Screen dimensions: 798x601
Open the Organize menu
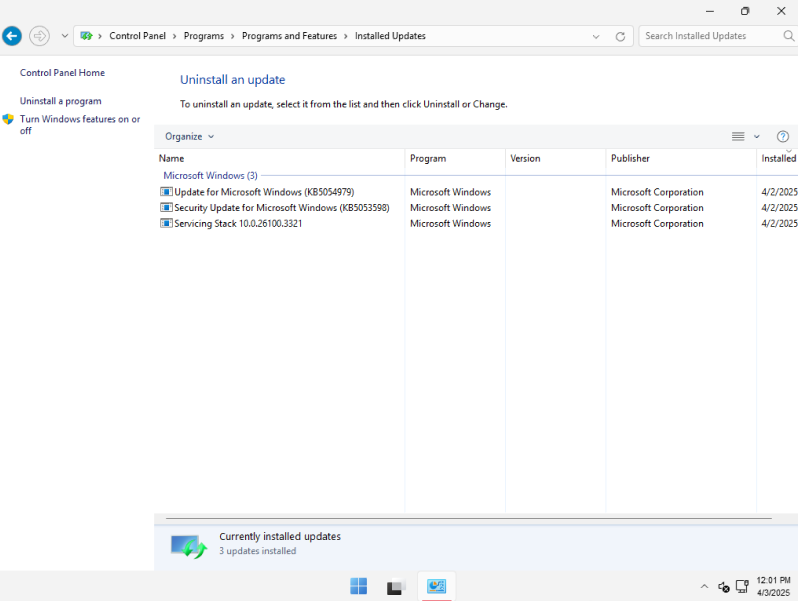coord(189,136)
